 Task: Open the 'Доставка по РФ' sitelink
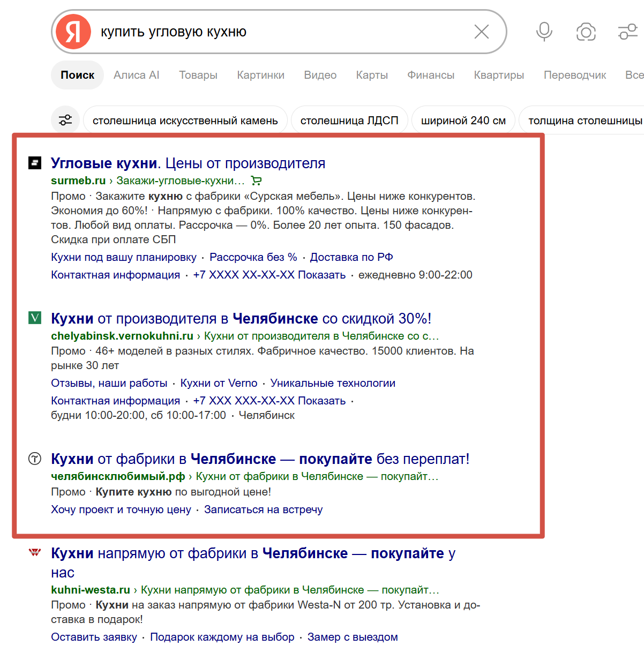coord(351,257)
